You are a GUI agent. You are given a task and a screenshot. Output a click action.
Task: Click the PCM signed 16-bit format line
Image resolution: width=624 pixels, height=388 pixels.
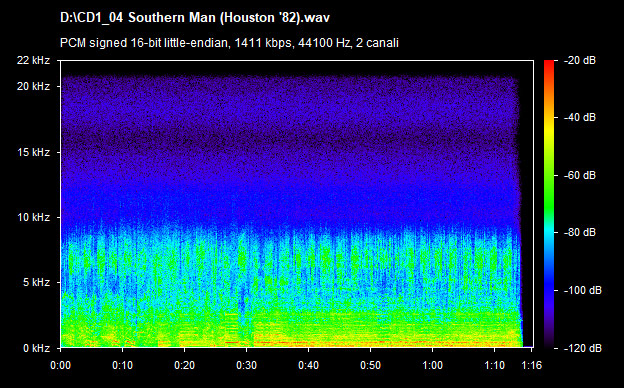pyautogui.click(x=229, y=43)
